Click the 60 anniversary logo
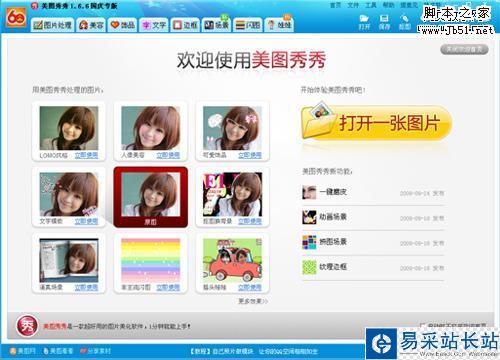The height and width of the screenshot is (360, 500). (x=16, y=17)
